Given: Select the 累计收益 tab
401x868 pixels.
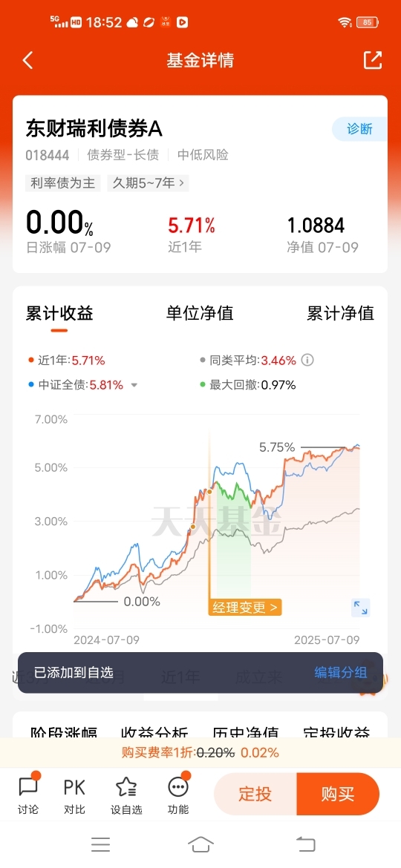Looking at the screenshot, I should 59,313.
